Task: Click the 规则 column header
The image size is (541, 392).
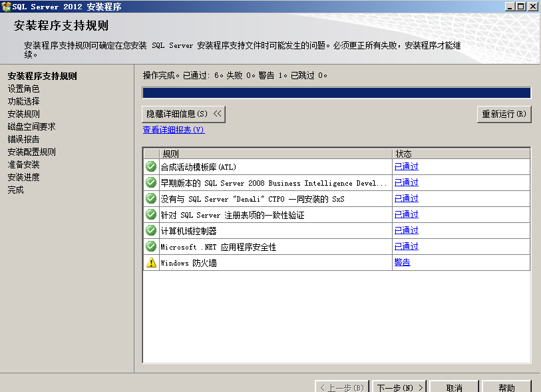Action: [x=275, y=154]
